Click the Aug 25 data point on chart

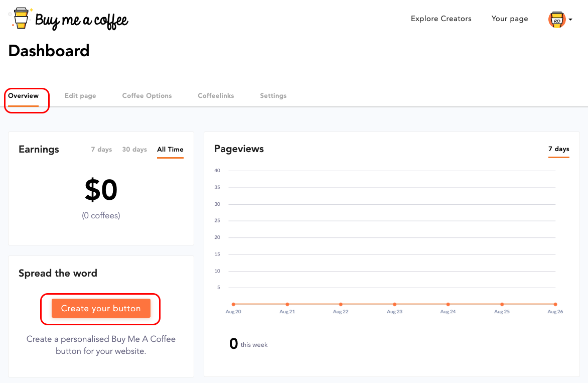502,304
